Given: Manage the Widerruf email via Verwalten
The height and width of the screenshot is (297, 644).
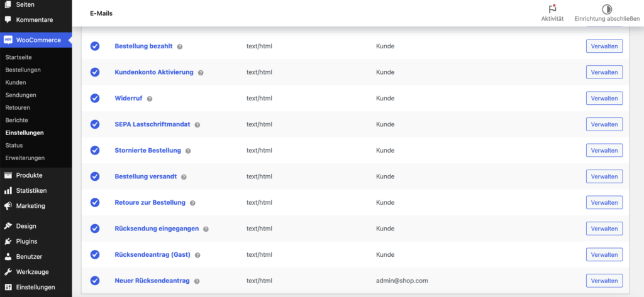Looking at the screenshot, I should point(604,99).
